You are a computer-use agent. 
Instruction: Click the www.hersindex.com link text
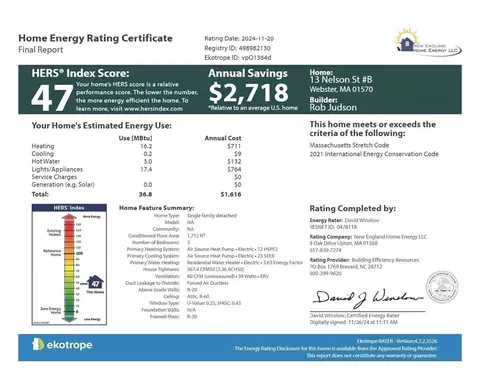tap(153, 109)
